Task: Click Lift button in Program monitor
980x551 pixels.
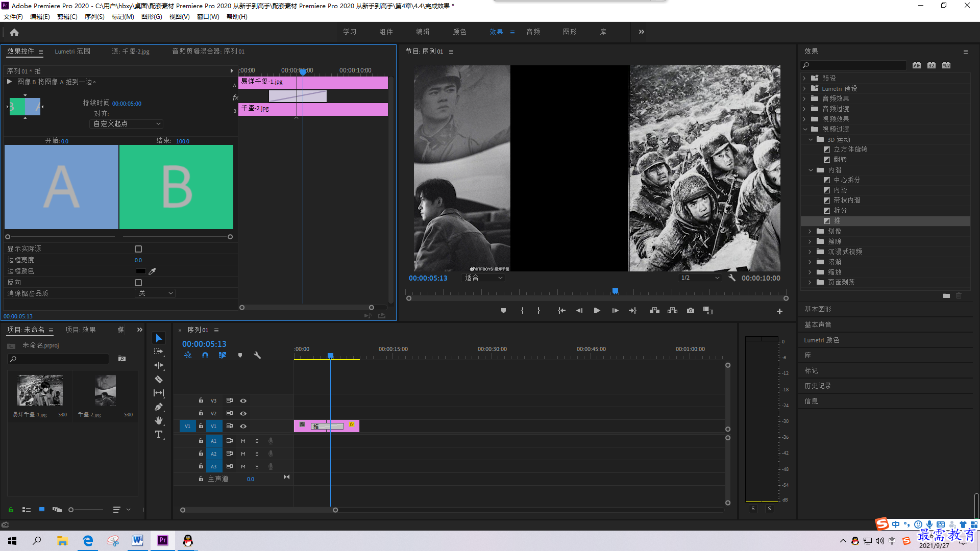Action: [x=654, y=311]
